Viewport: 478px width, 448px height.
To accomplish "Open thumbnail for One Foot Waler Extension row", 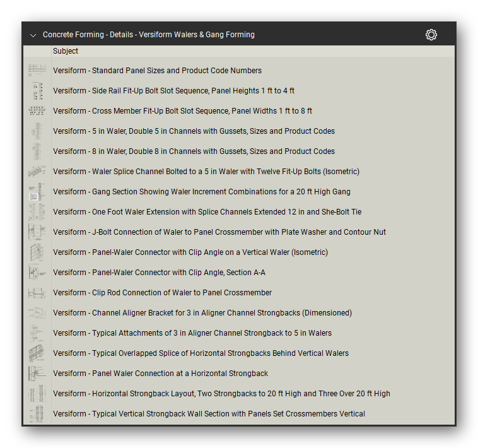I will pos(37,211).
